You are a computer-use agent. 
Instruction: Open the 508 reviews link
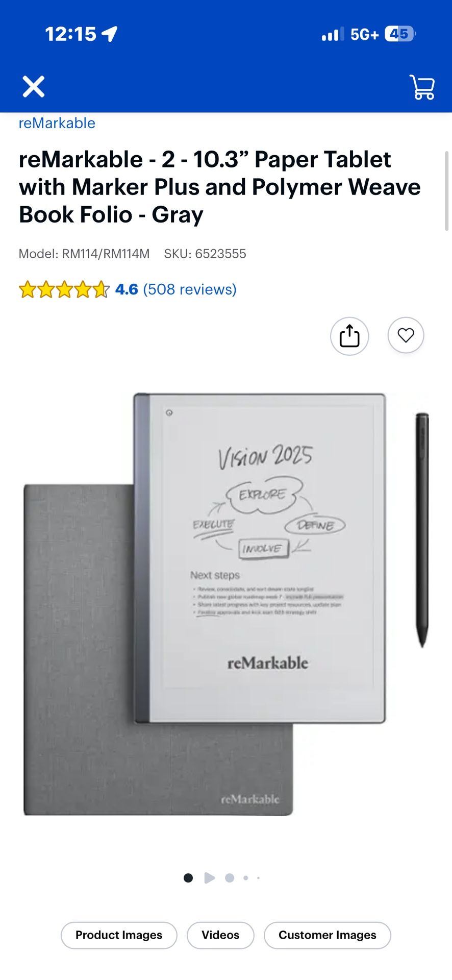pos(190,289)
